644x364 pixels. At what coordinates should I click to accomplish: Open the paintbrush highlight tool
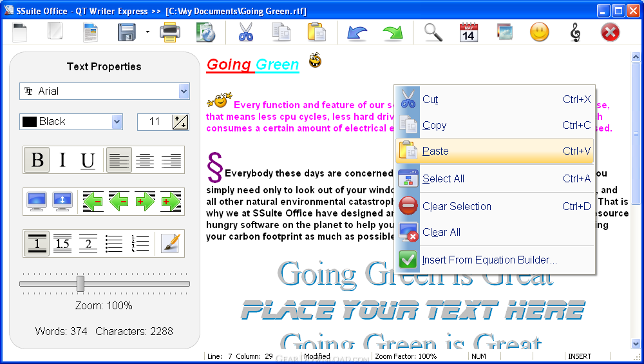[x=171, y=244]
